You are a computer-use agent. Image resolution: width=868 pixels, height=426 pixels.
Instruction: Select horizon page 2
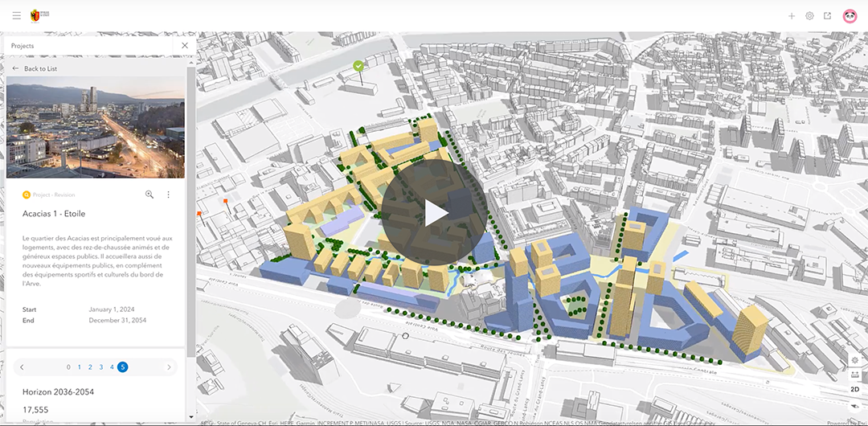point(90,367)
